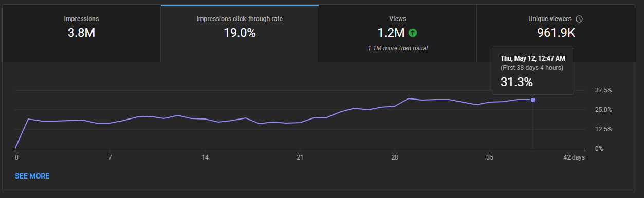Click the day 35 x-axis label

(x=489, y=157)
